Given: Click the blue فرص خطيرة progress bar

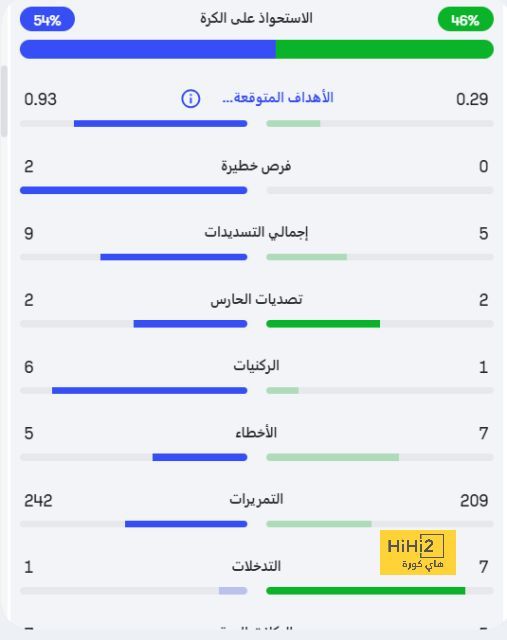Looking at the screenshot, I should tap(133, 190).
